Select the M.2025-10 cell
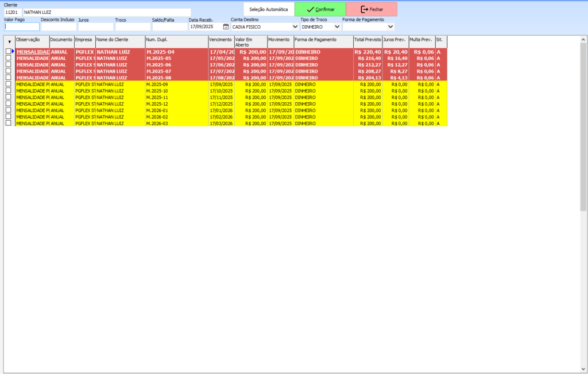Viewport: 588px width, 374px height. (x=177, y=91)
